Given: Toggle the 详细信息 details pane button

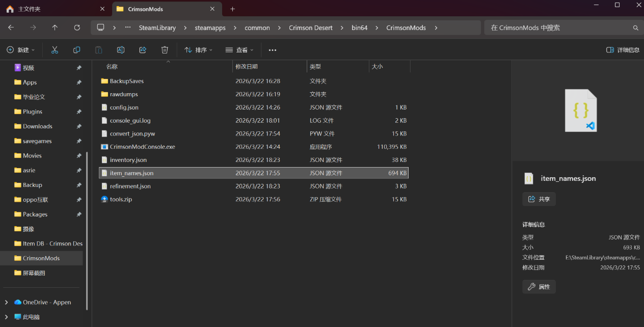Looking at the screenshot, I should pyautogui.click(x=623, y=50).
